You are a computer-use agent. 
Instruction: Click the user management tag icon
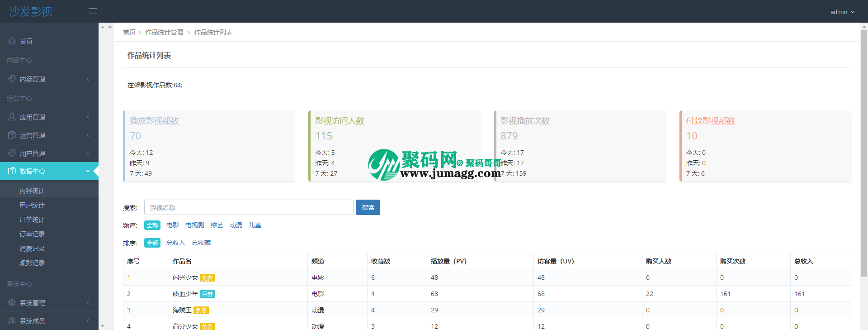[12, 153]
